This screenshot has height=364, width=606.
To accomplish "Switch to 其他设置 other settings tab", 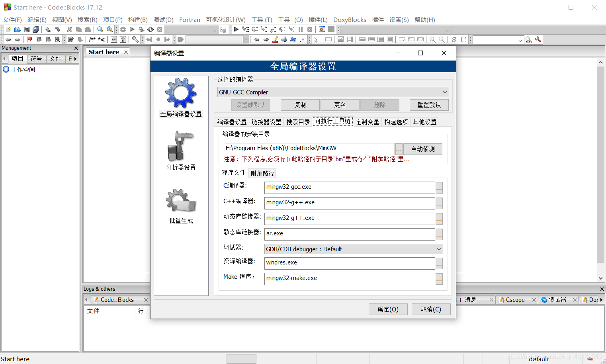I will [x=425, y=122].
